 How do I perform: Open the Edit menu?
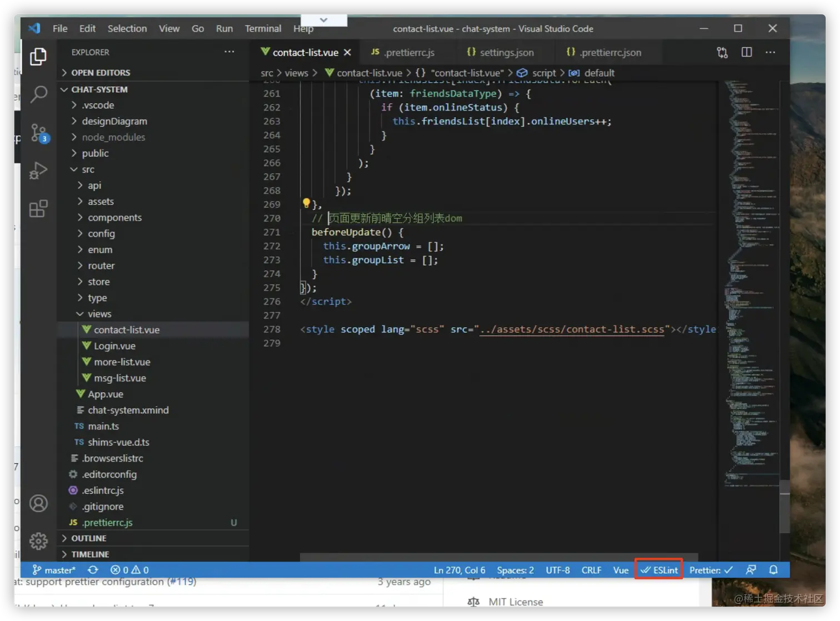click(x=87, y=28)
